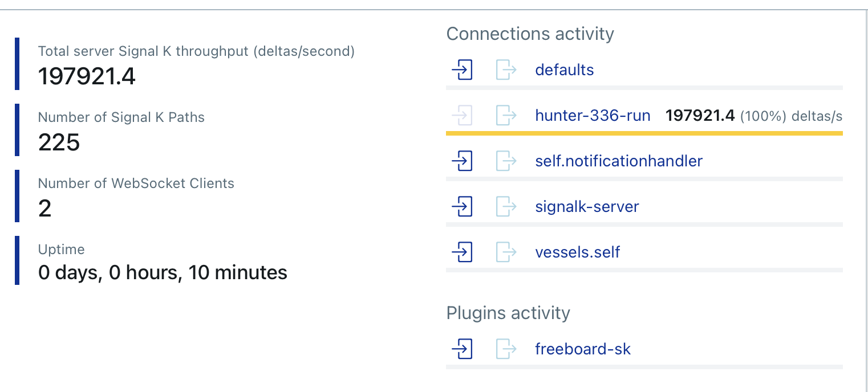Screen dimensions: 868x392
Task: Click the input icon for freeboard-sk plugin
Action: pos(462,349)
